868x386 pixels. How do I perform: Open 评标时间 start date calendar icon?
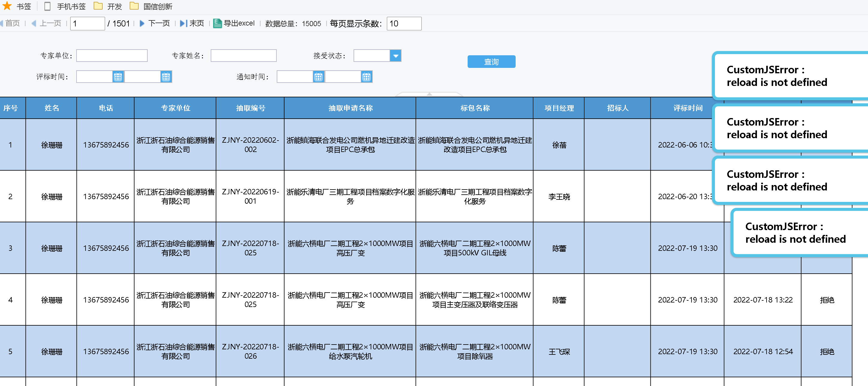(x=118, y=77)
